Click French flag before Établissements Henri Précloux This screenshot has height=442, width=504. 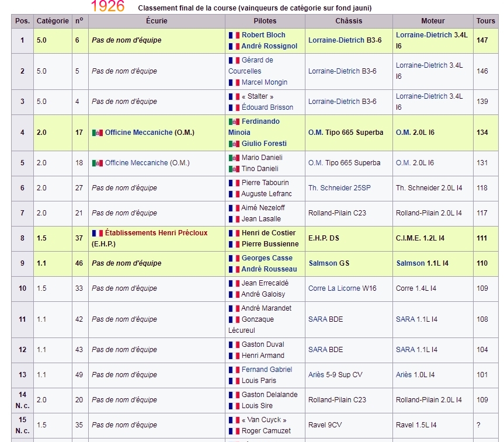(x=98, y=233)
